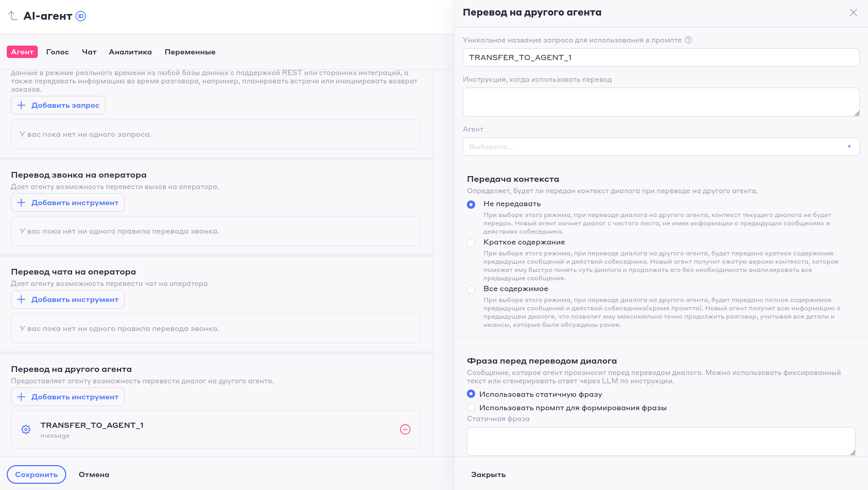868x490 pixels.
Task: Select the Не передавать radio option
Action: coord(471,205)
